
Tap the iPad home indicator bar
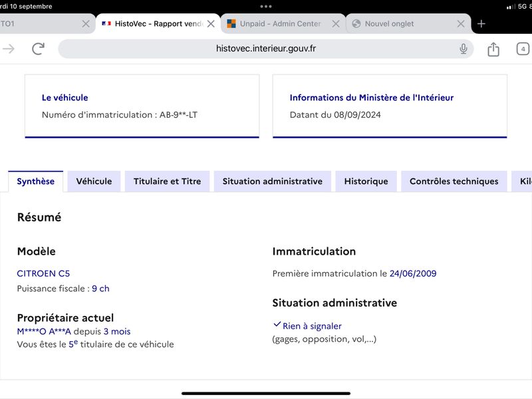(265, 394)
